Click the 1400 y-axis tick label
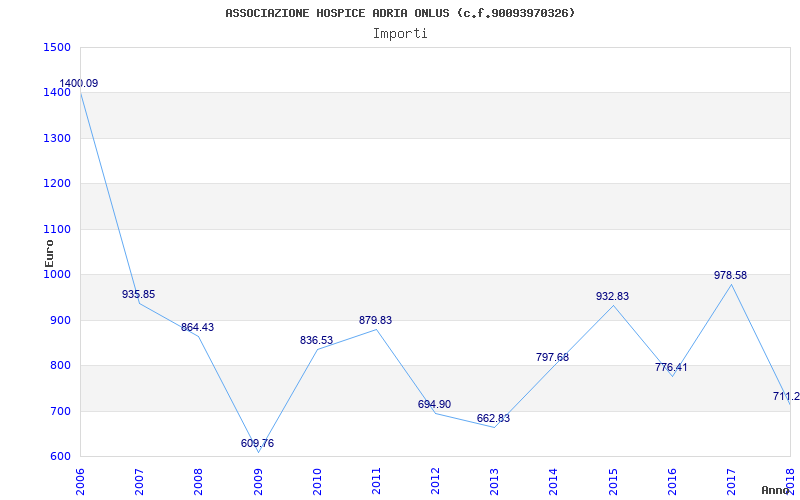Screen dimensions: 800x500 point(57,93)
